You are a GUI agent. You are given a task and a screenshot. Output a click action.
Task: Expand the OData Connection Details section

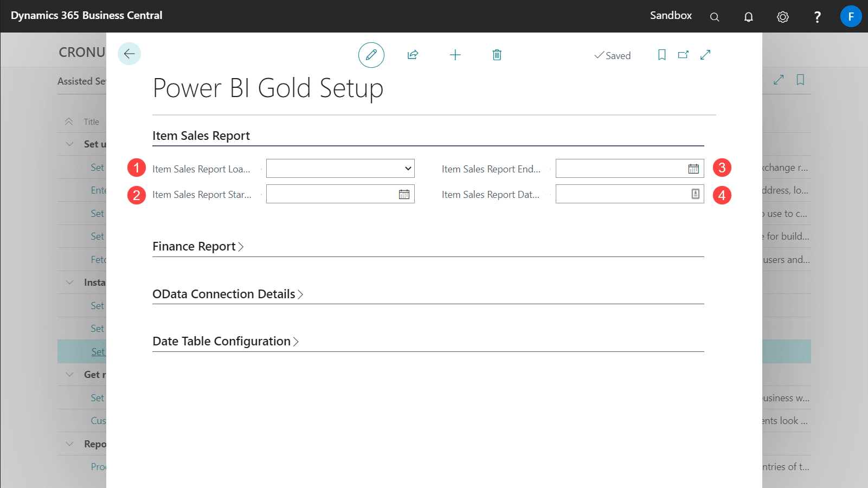tap(228, 294)
